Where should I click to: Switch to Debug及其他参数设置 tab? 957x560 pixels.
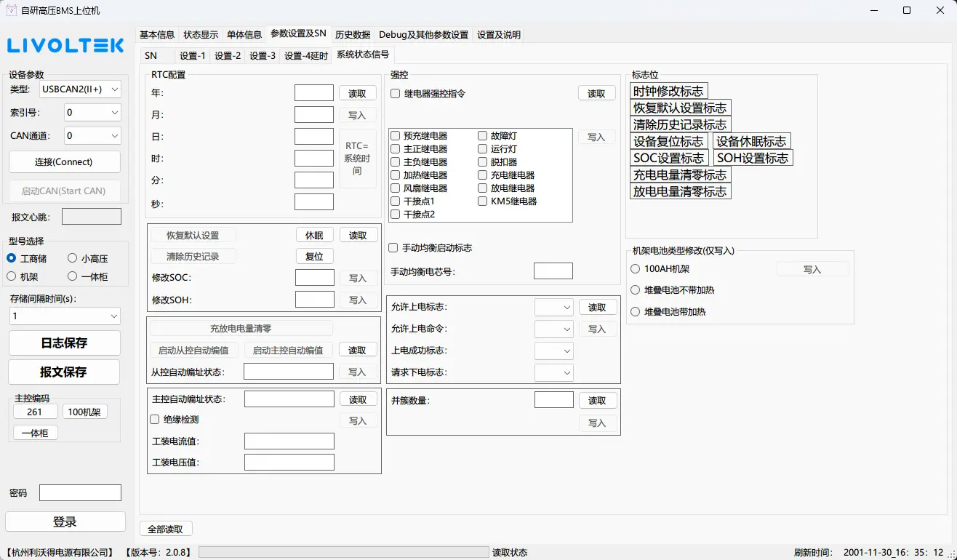pyautogui.click(x=424, y=35)
